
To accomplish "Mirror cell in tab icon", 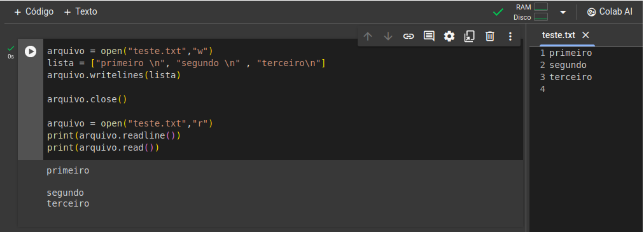I will pos(469,36).
